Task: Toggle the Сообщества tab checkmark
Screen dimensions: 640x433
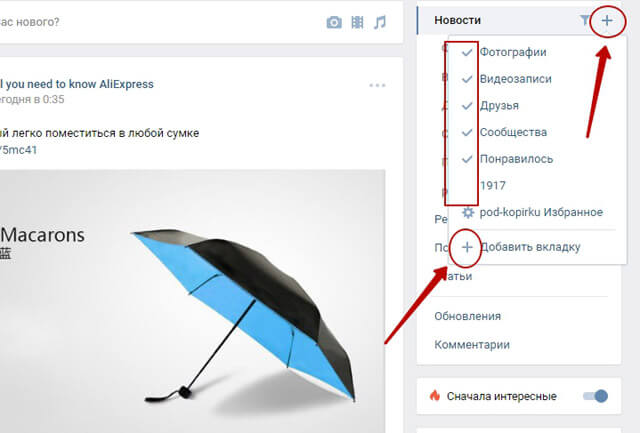Action: (x=467, y=132)
